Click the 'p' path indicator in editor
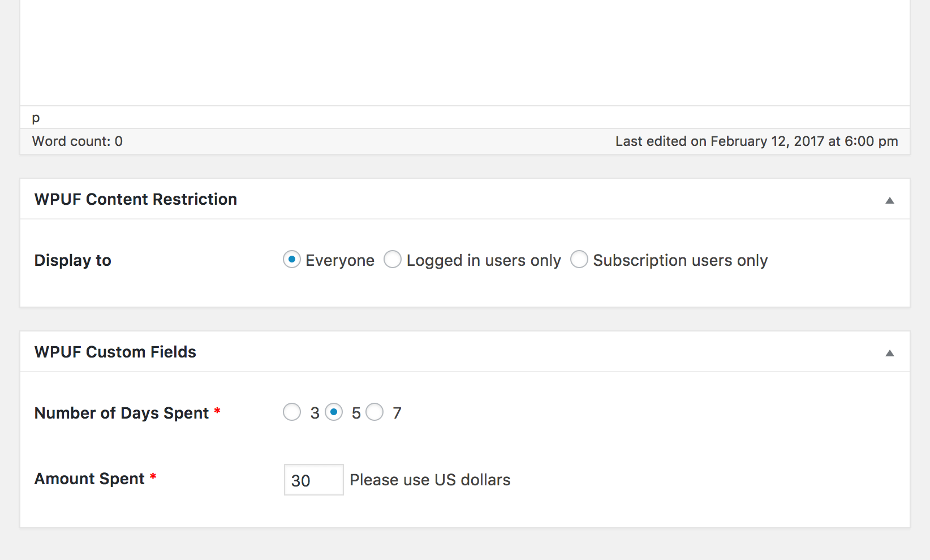The width and height of the screenshot is (930, 560). point(36,118)
